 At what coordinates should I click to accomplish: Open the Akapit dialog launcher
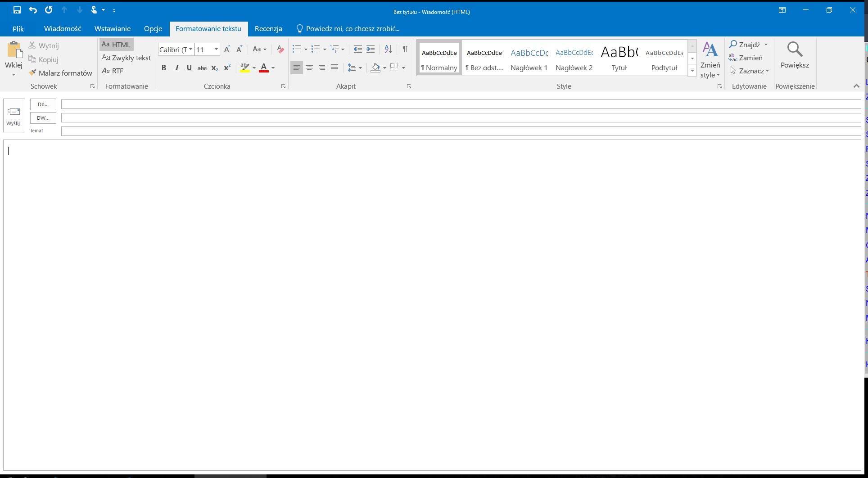pyautogui.click(x=409, y=86)
